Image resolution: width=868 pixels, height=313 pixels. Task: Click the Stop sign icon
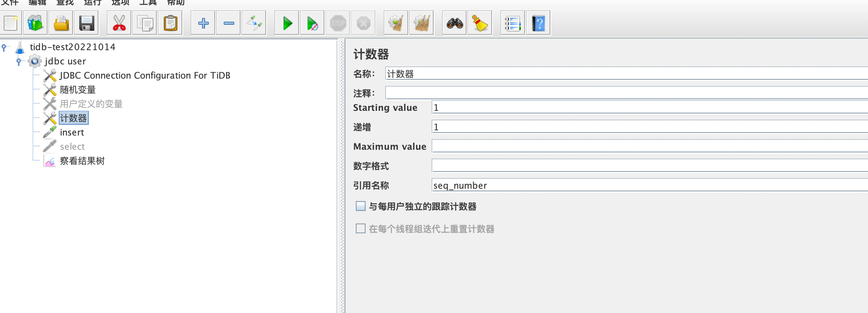tap(338, 23)
